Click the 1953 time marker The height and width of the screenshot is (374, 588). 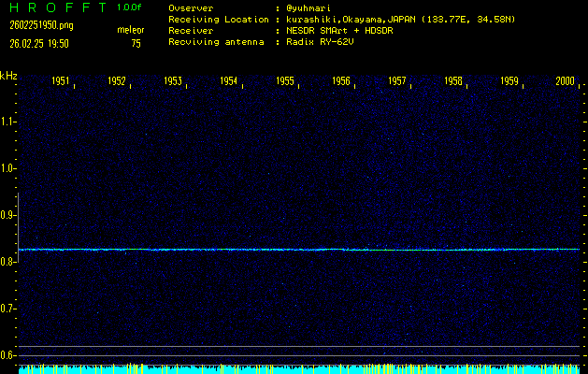(x=173, y=82)
